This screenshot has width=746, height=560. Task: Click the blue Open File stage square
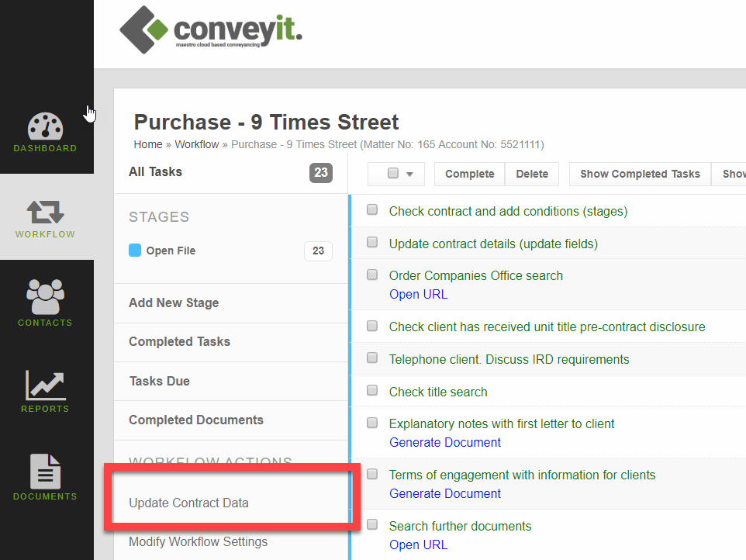pyautogui.click(x=135, y=251)
